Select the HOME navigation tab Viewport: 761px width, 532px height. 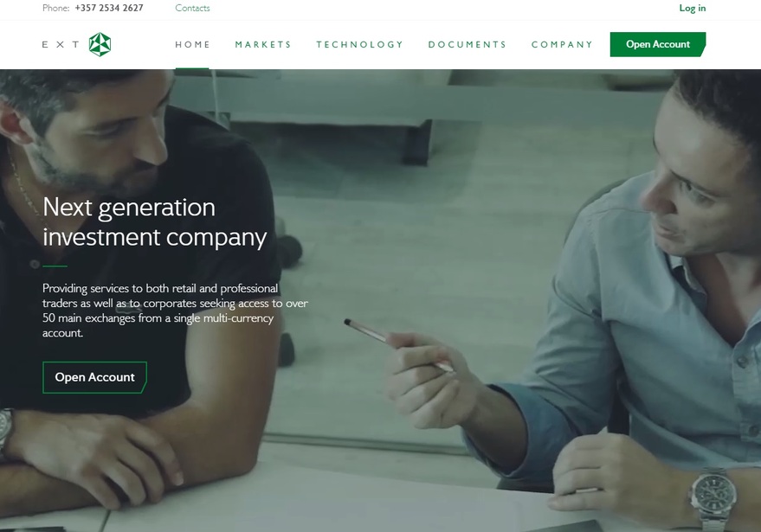click(193, 45)
